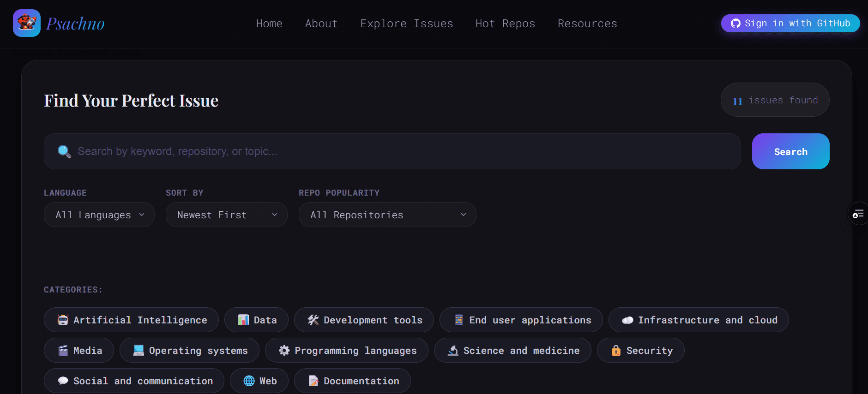Select the Infrastructure and cloud category

698,320
